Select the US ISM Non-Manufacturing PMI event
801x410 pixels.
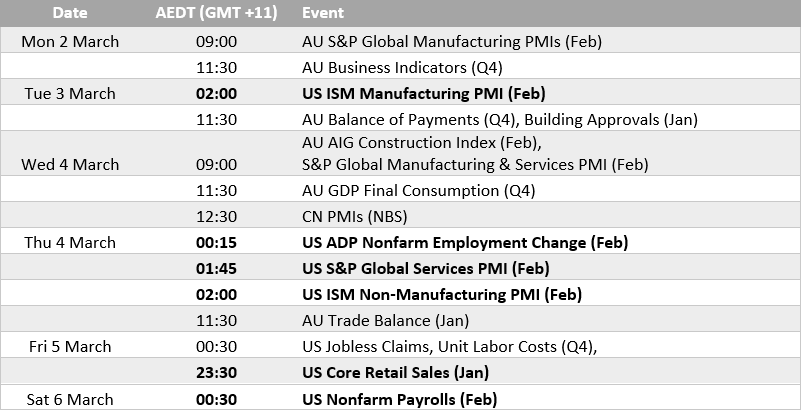(x=441, y=294)
